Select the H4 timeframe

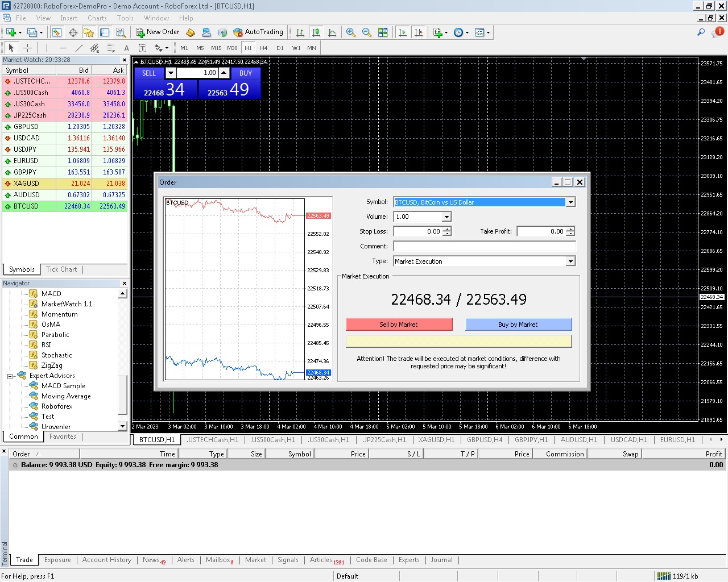click(264, 48)
